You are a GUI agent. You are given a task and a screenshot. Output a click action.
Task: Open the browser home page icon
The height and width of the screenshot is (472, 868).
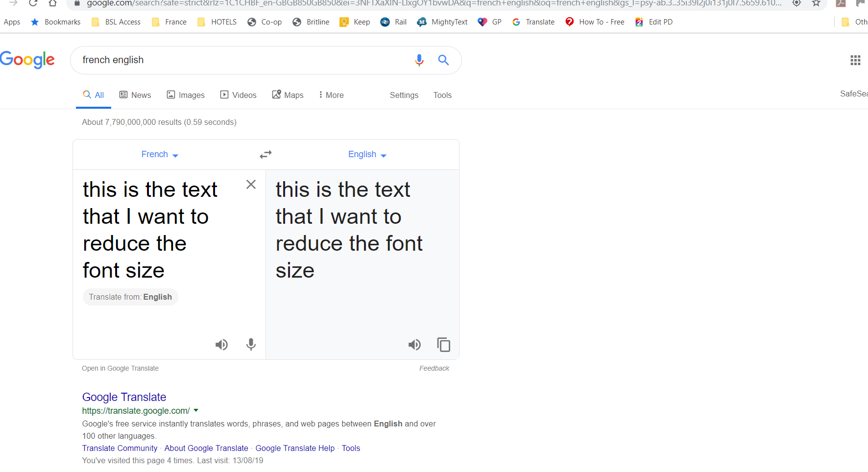52,3
